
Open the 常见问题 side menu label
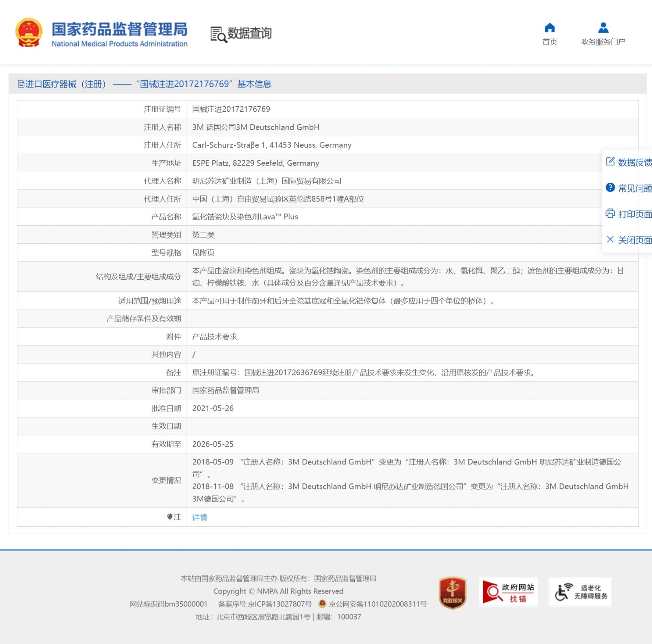tap(635, 188)
